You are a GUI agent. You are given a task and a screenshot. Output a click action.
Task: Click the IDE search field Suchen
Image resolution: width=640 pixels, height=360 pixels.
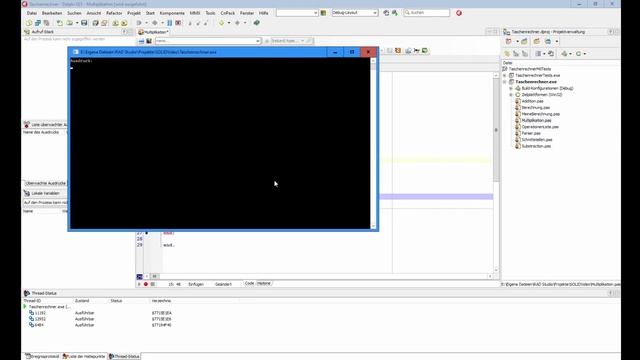[x=427, y=13]
